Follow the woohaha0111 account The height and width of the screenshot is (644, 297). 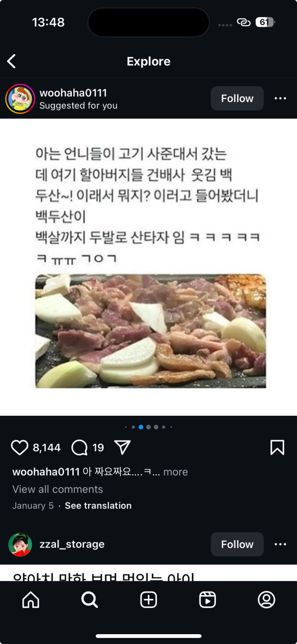point(237,99)
